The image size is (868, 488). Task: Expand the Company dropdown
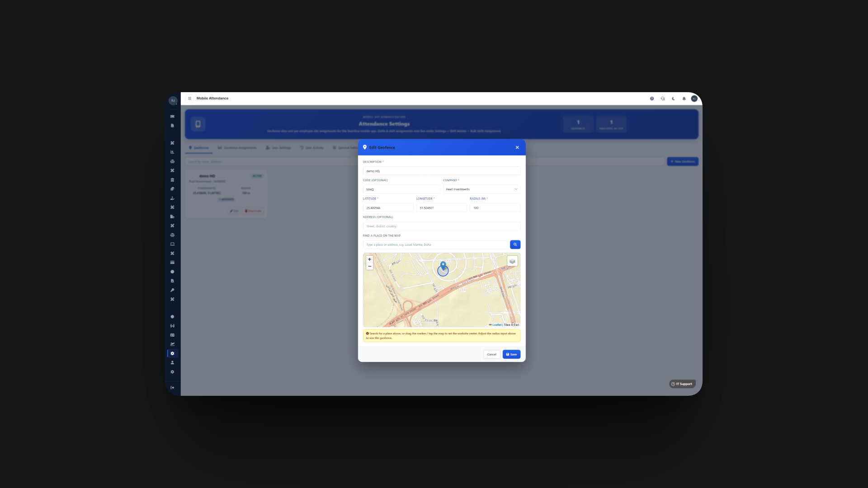click(481, 189)
